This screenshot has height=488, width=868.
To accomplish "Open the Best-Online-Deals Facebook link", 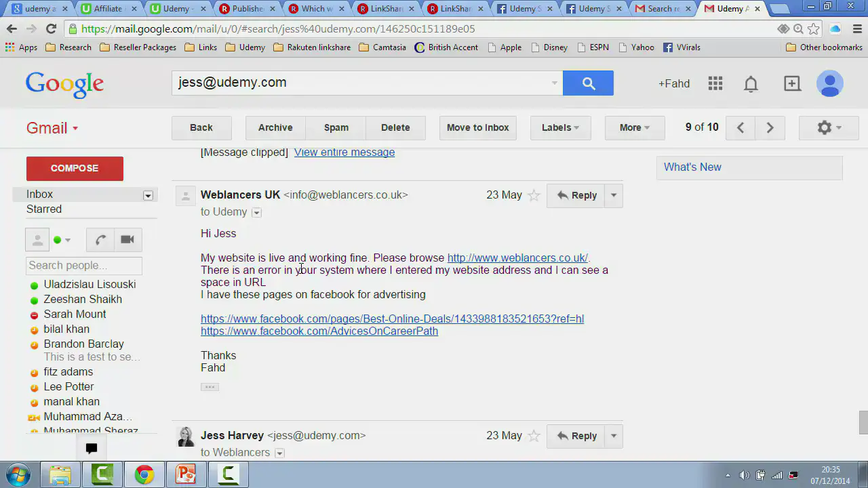I will (x=392, y=319).
